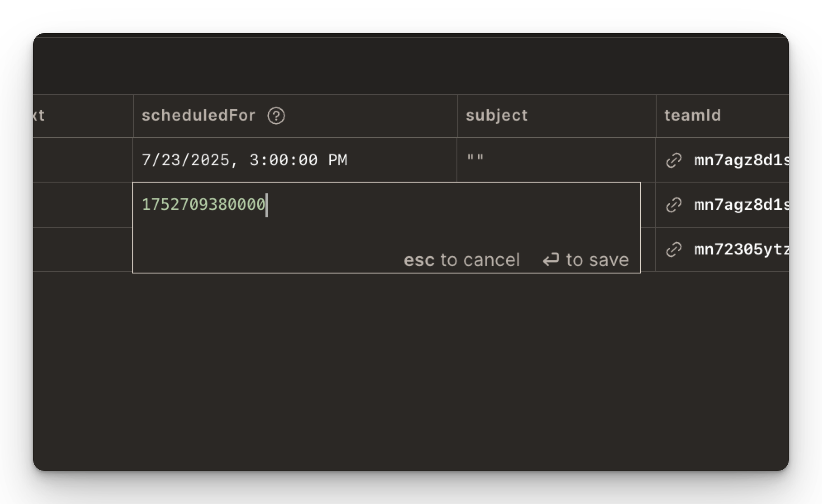Select the teamId column header

[722, 116]
